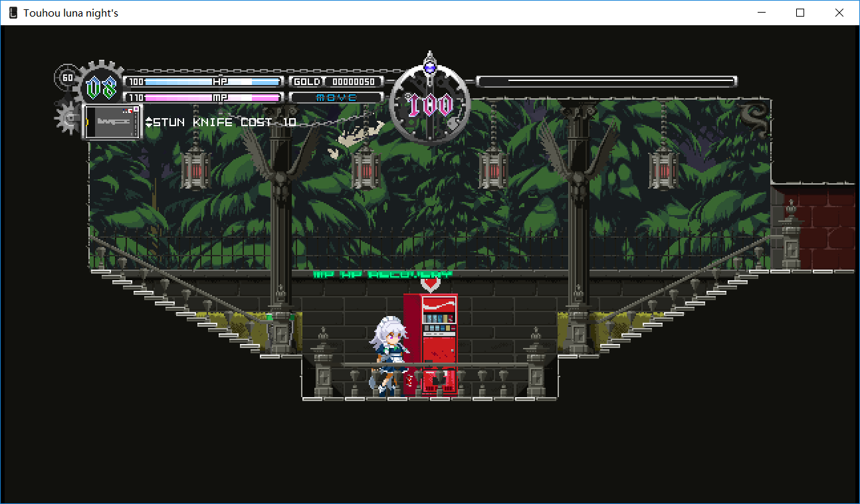Click the green MP HP RECOVERY sign
This screenshot has height=504, width=860.
[383, 274]
